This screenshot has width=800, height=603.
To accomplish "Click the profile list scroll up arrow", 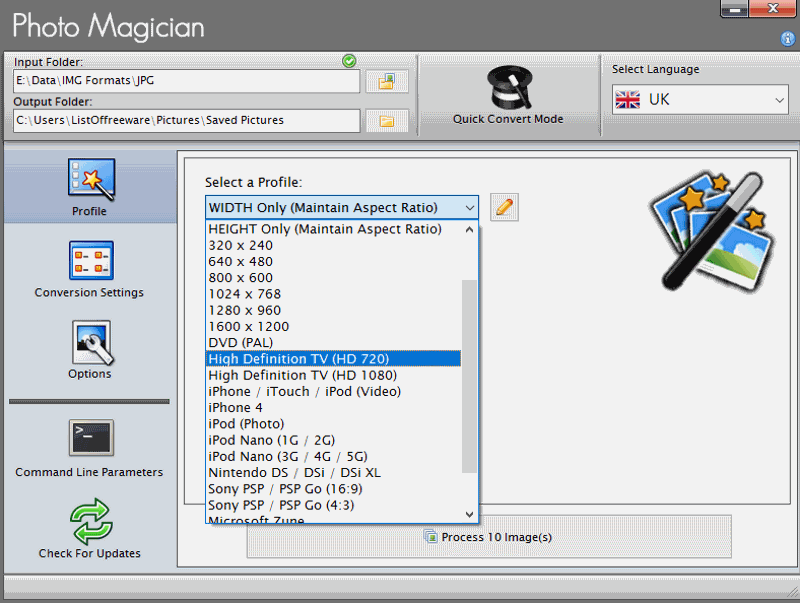I will point(469,230).
